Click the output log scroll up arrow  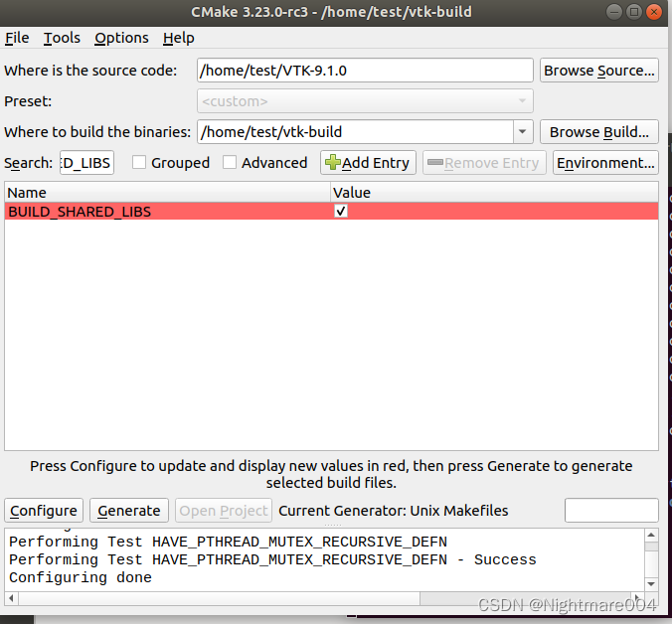651,535
